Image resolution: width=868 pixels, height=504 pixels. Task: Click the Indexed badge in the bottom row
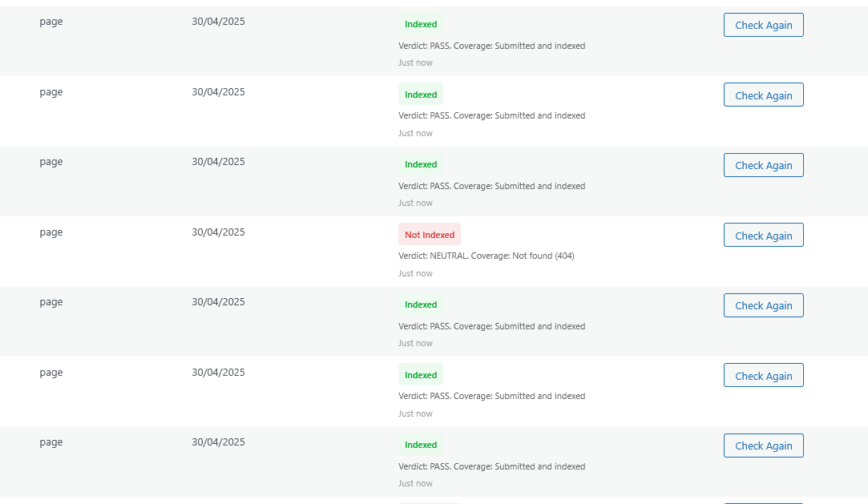tap(420, 445)
